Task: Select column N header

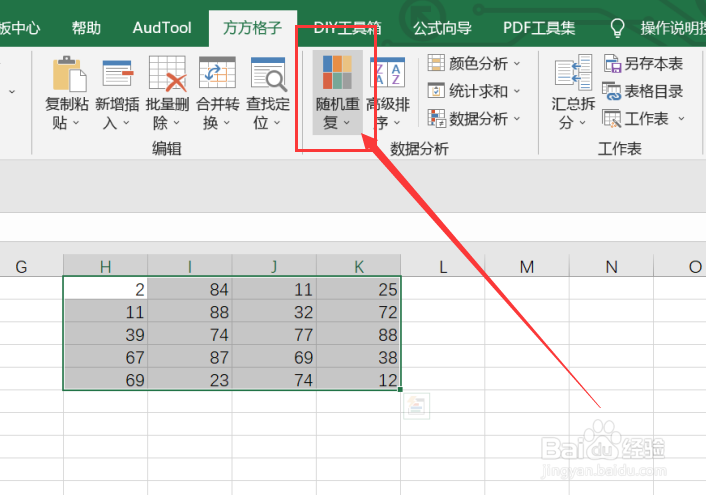Action: pos(611,266)
